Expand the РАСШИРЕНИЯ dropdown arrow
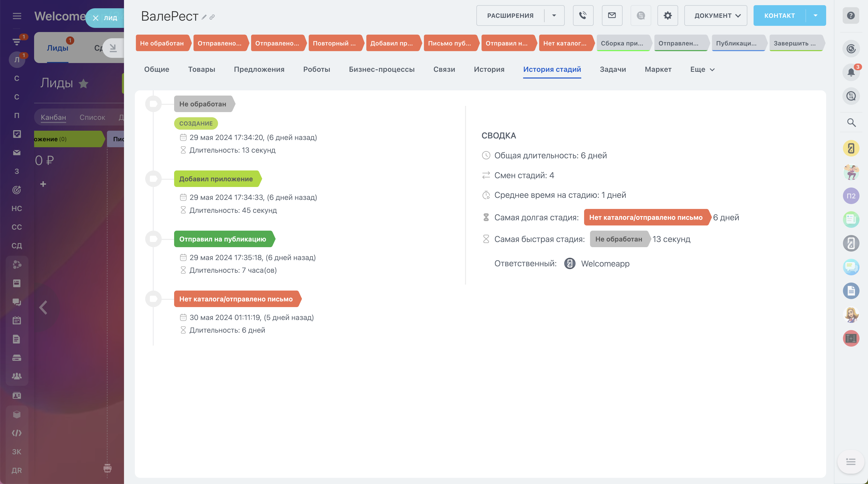 (x=554, y=15)
